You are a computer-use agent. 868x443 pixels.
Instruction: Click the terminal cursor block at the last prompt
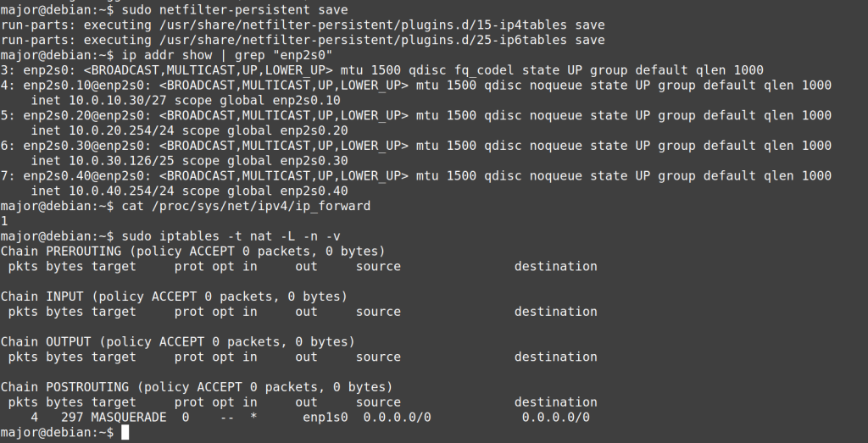coord(125,433)
